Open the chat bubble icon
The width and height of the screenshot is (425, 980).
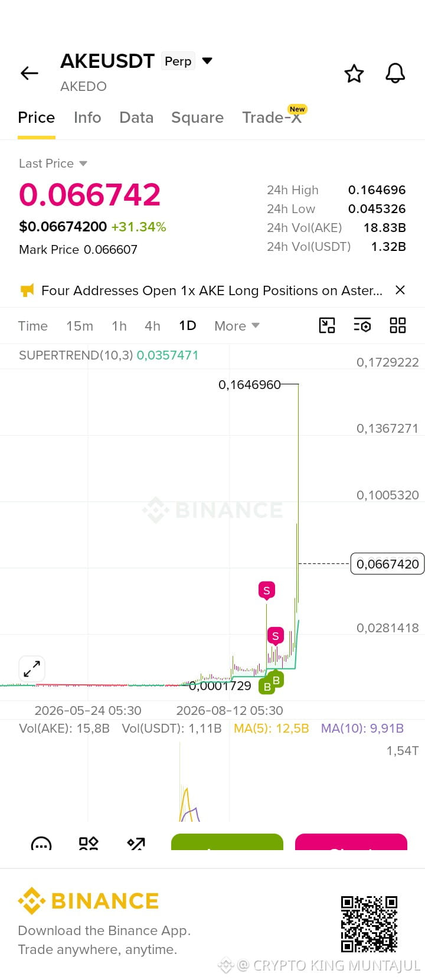(41, 844)
